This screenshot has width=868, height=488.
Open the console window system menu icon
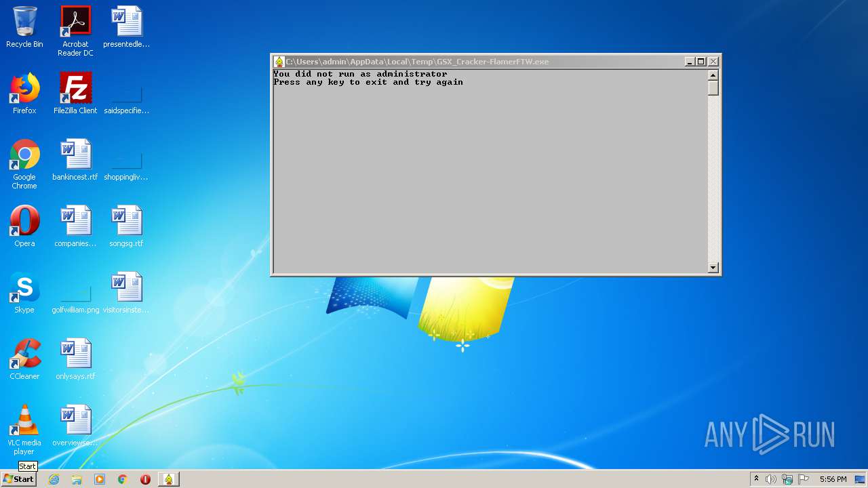(279, 62)
